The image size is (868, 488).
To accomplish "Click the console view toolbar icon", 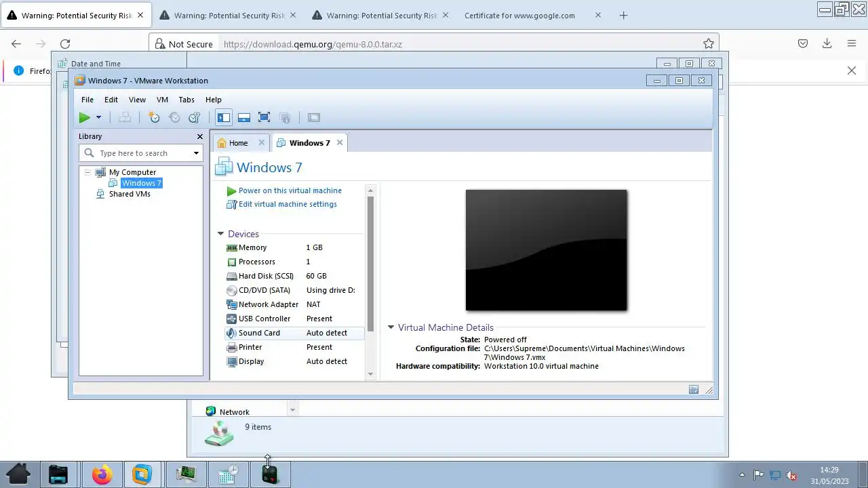I will point(314,117).
